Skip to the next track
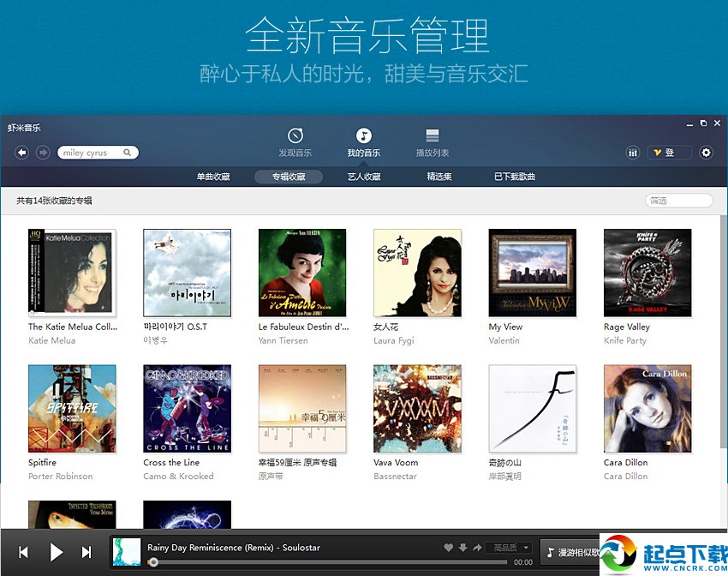Viewport: 728px width, 576px height. pos(87,552)
